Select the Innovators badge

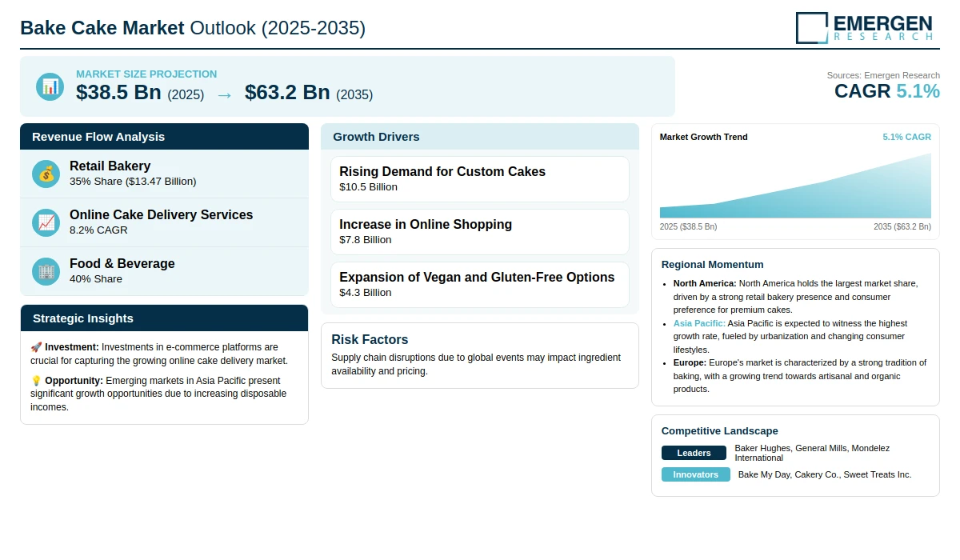[x=695, y=474]
